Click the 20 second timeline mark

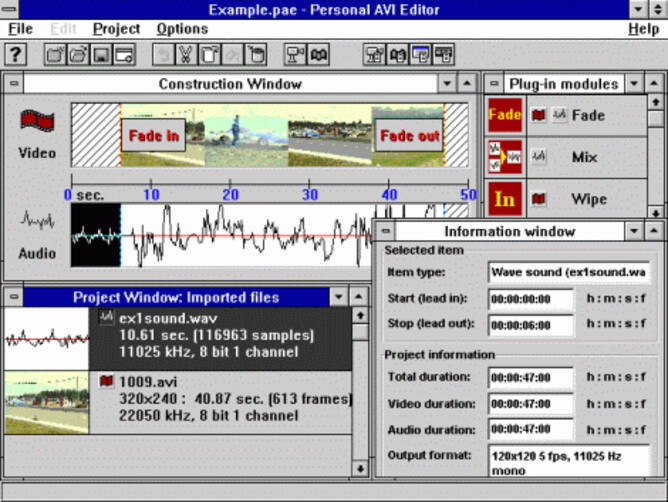pyautogui.click(x=230, y=195)
